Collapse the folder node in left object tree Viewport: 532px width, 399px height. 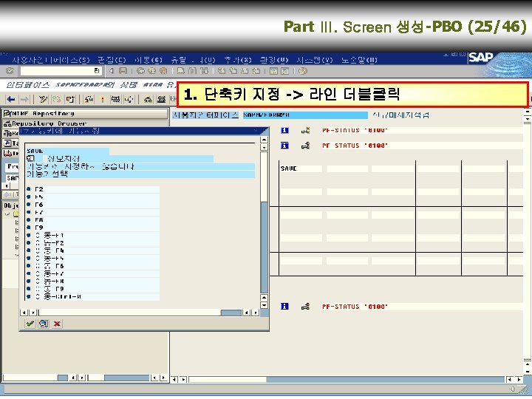point(7,214)
